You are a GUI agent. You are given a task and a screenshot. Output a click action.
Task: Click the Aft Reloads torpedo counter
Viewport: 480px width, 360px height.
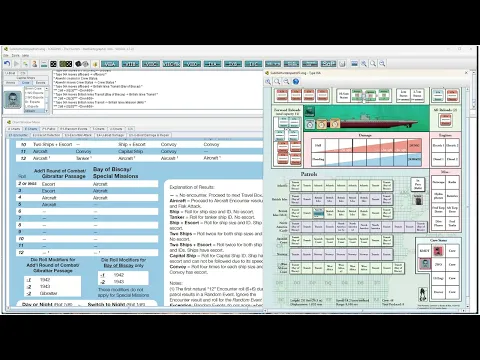tap(445, 120)
